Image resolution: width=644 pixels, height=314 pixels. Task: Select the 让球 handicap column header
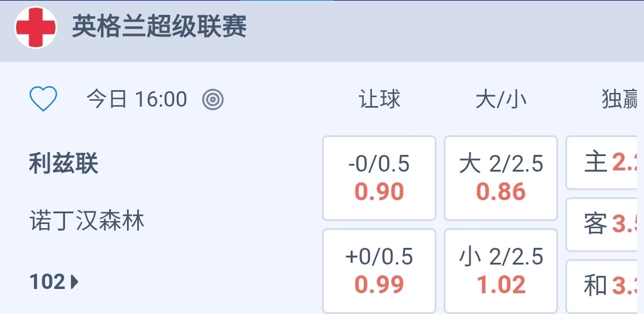(x=379, y=100)
